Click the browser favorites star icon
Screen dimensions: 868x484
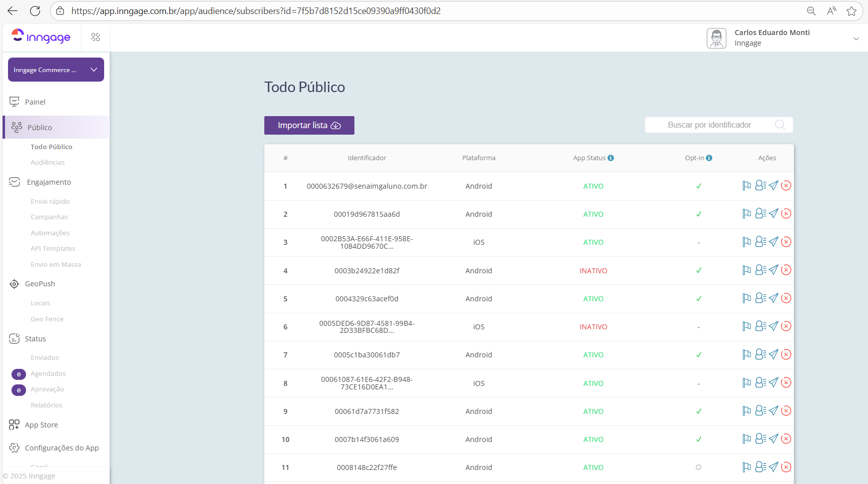tap(851, 11)
